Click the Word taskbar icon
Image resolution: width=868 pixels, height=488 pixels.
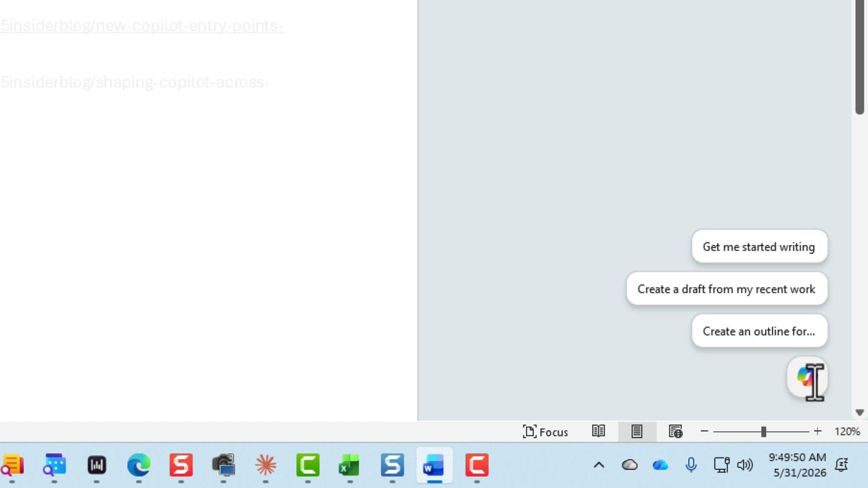(x=434, y=465)
